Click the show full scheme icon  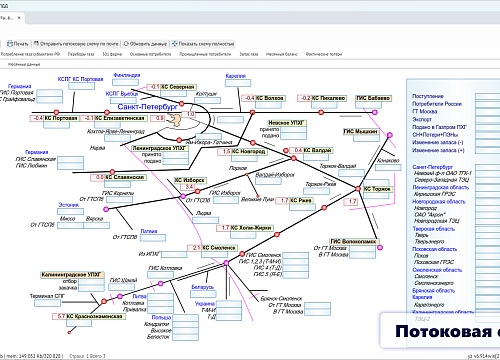coord(175,44)
